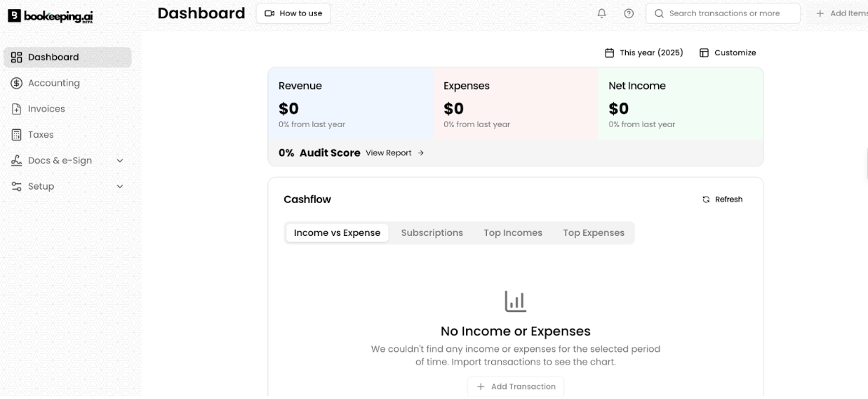Click the Docs & e-Sign signature icon
Image resolution: width=868 pixels, height=399 pixels.
[17, 160]
